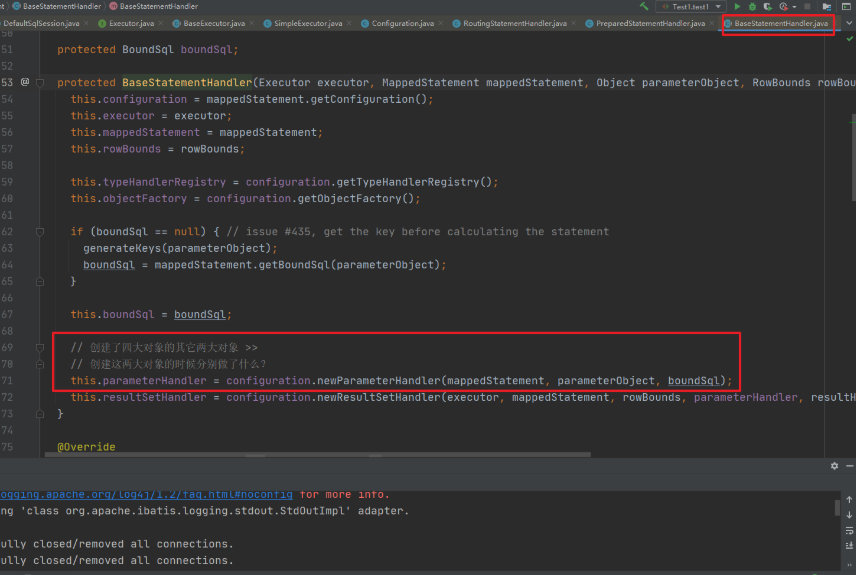Click the fold end marker at line 70
This screenshot has height=575, width=856.
[40, 364]
